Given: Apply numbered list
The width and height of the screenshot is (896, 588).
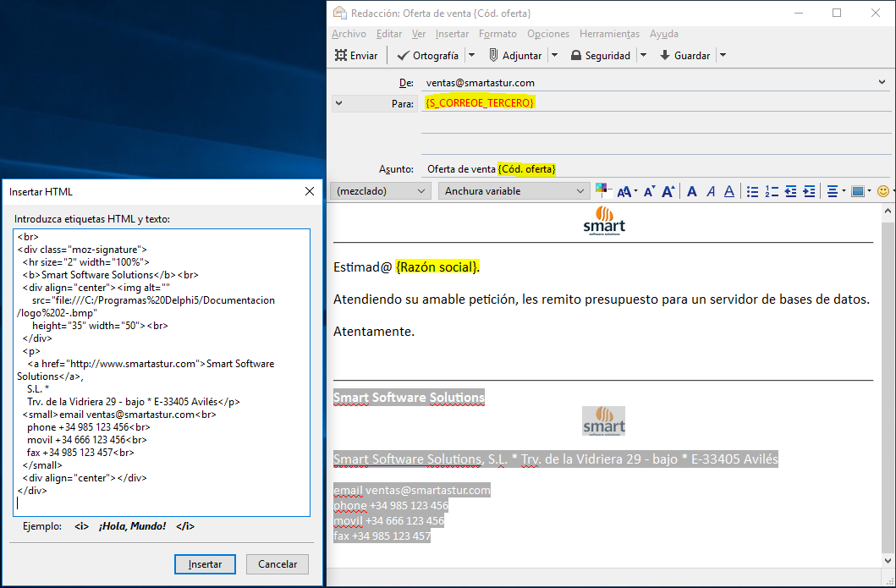Looking at the screenshot, I should 772,191.
